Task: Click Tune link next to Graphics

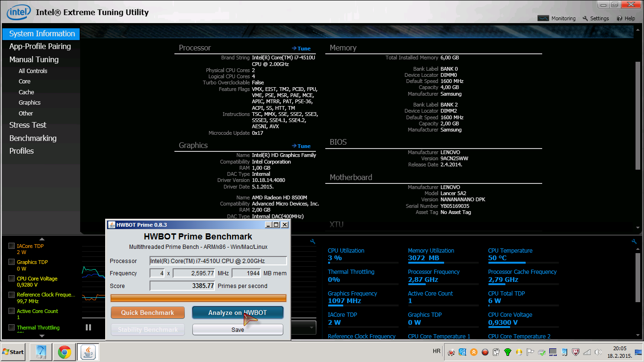Action: [x=301, y=146]
